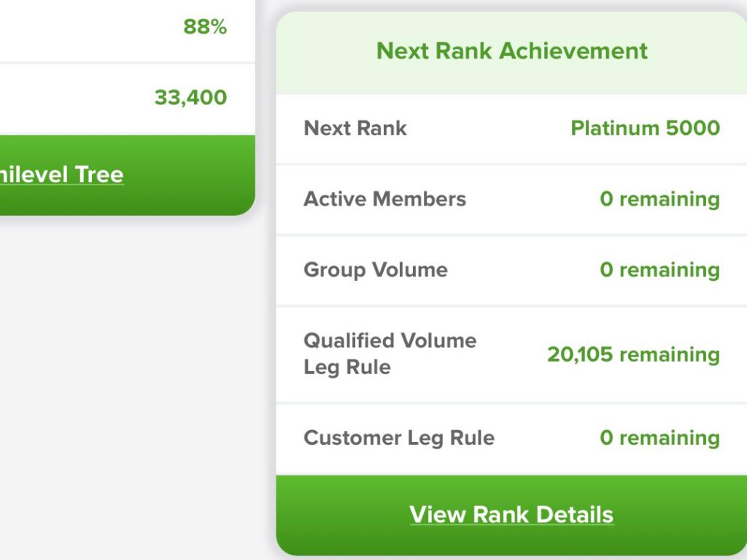Click Group Volume 0 remaining value
Screen dimensions: 747x560
click(659, 270)
